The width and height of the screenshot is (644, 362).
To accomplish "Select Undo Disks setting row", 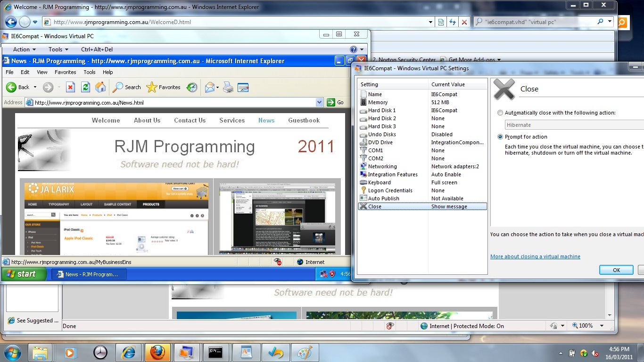I will 422,134.
